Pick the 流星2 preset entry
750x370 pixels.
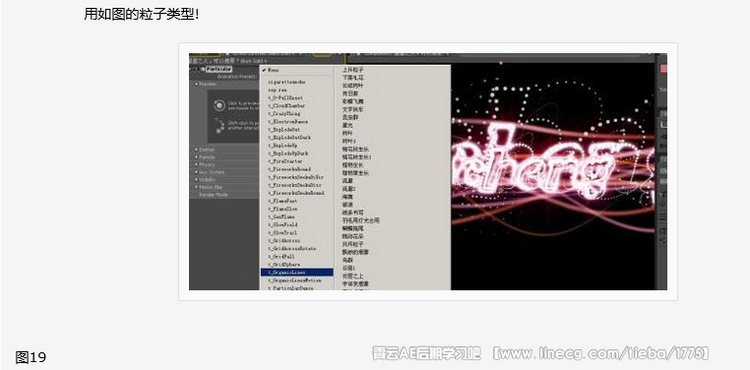tap(349, 189)
